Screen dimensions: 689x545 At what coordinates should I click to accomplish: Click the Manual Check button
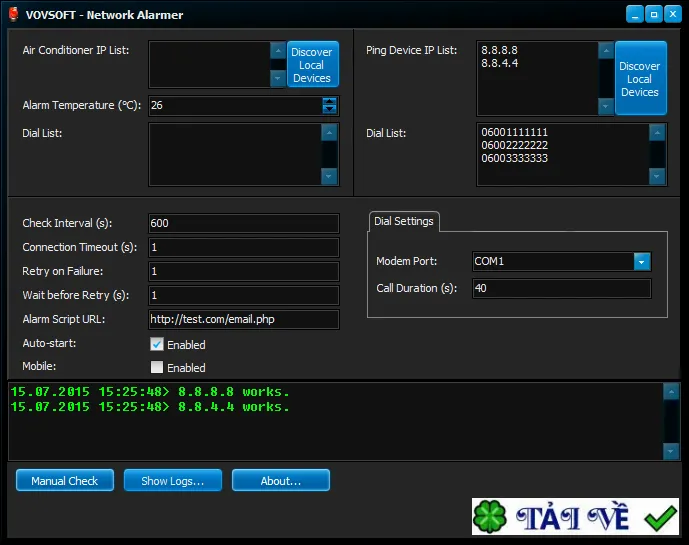pyautogui.click(x=65, y=480)
